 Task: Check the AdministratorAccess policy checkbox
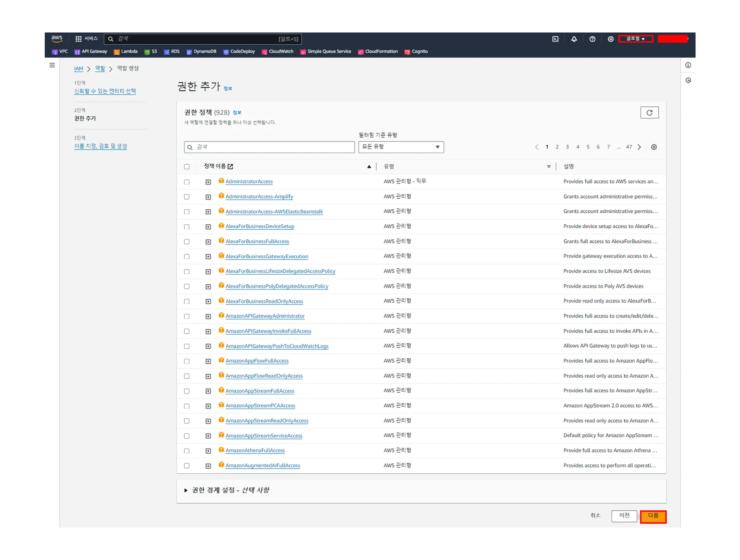click(187, 182)
